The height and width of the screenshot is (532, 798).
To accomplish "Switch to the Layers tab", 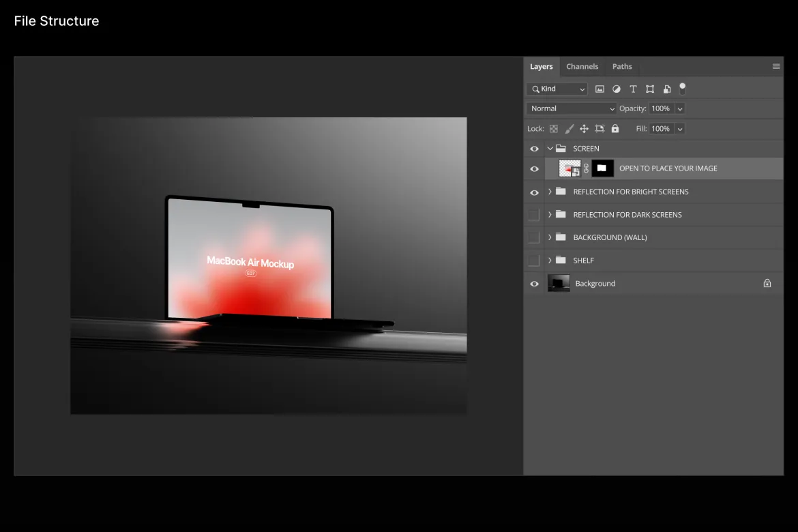I will (541, 67).
